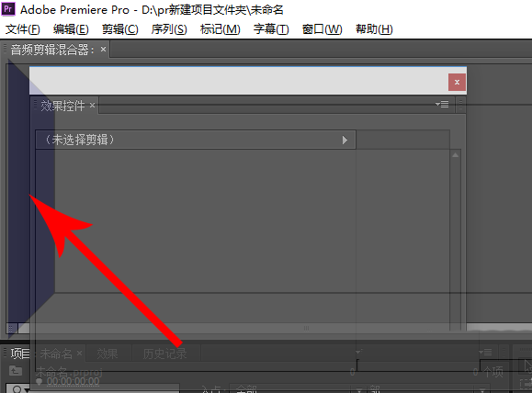Close the 音频剪辑混合器 panel tab
Image resolution: width=532 pixels, height=393 pixels.
(103, 50)
